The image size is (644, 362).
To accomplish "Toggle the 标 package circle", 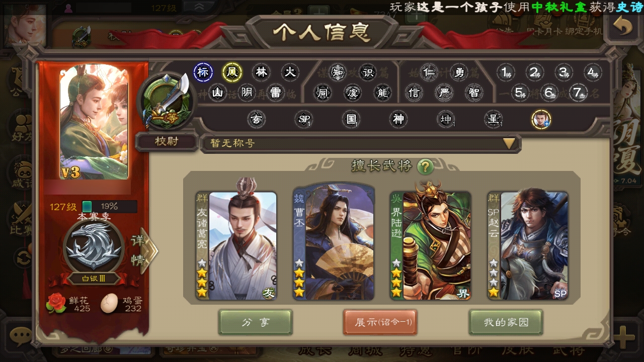I will point(203,72).
